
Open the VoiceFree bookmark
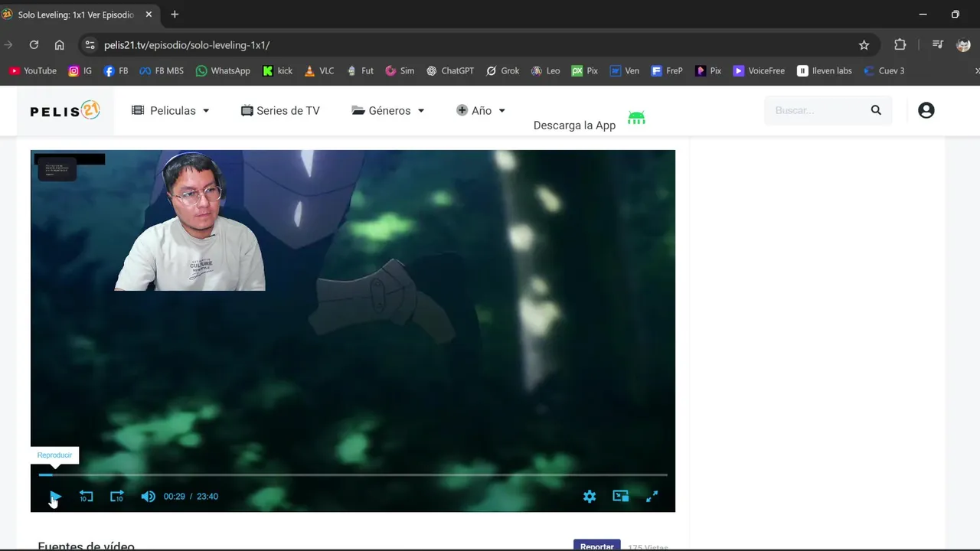tap(759, 70)
